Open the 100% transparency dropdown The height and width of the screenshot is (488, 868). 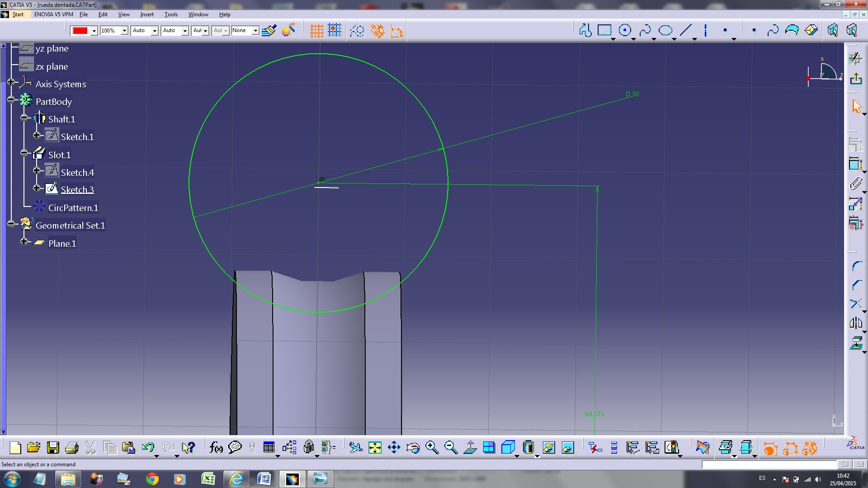click(124, 31)
